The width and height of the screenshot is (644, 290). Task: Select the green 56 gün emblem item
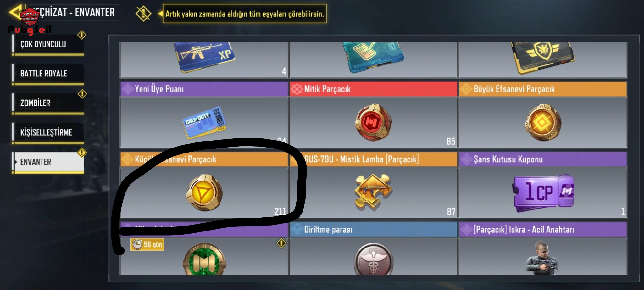pyautogui.click(x=204, y=259)
